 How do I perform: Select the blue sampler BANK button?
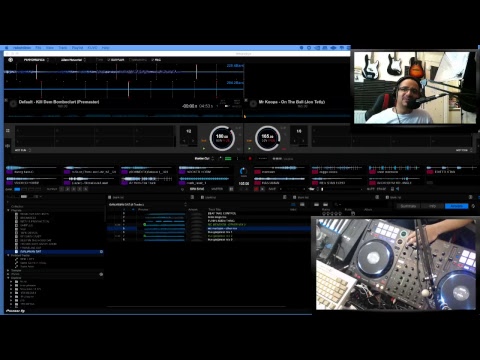[x=17, y=189]
